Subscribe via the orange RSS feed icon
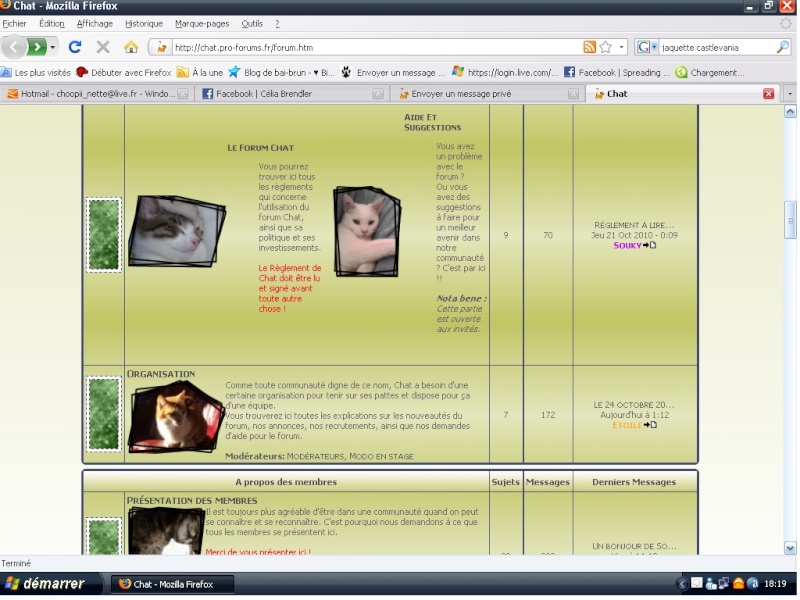This screenshot has width=800, height=600. (589, 47)
